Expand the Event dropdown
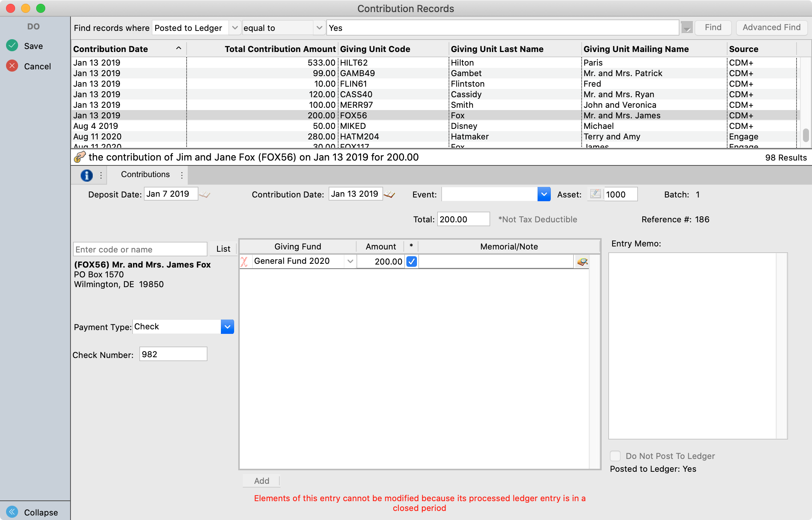The width and height of the screenshot is (812, 520). pyautogui.click(x=544, y=194)
